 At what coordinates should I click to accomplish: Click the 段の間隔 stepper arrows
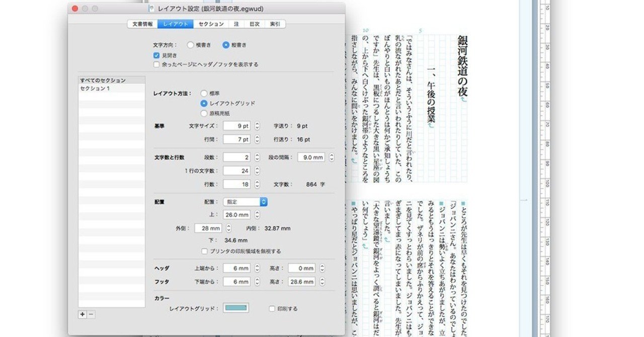(332, 157)
